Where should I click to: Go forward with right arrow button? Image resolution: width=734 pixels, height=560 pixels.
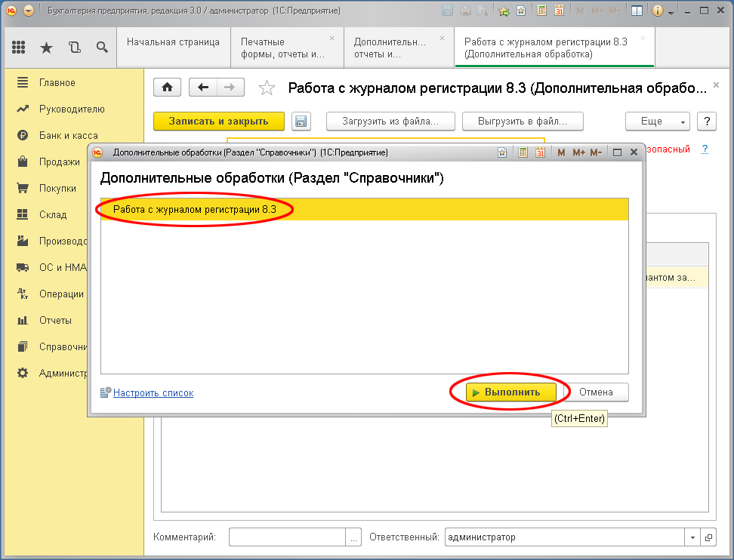point(230,88)
